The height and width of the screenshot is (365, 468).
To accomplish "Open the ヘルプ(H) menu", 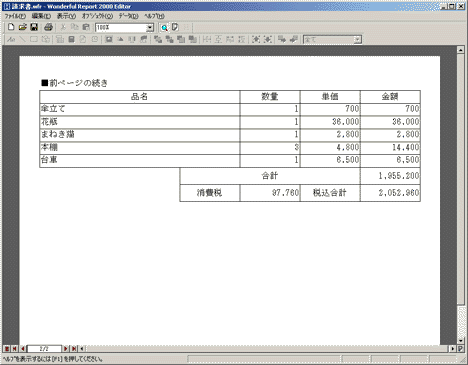I will [x=154, y=16].
